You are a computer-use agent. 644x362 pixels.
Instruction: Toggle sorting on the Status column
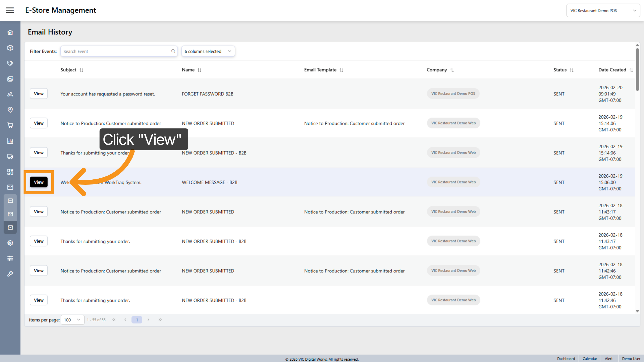[572, 70]
